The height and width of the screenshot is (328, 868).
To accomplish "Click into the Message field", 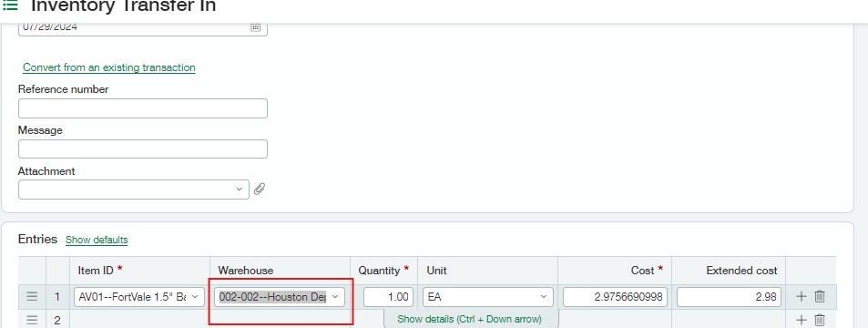I will pos(143,149).
